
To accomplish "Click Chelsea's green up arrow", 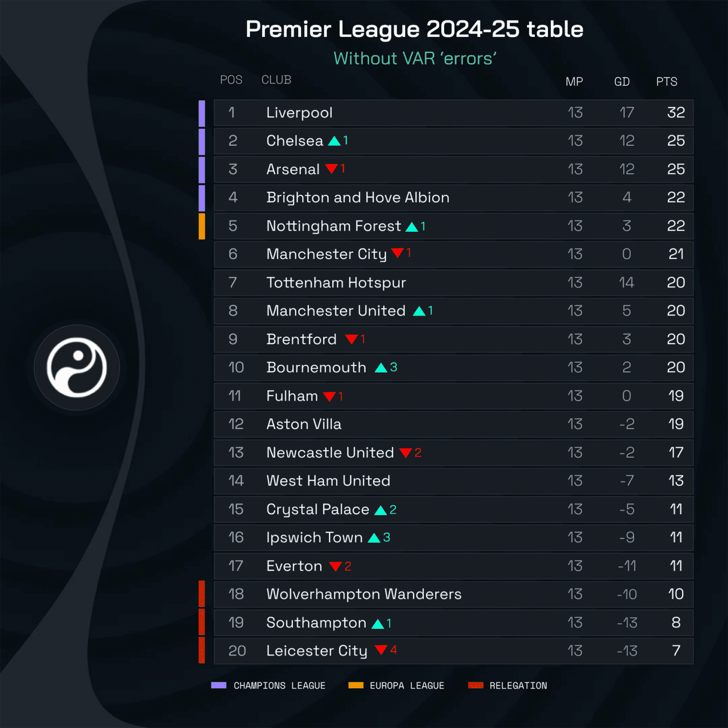I will (335, 141).
